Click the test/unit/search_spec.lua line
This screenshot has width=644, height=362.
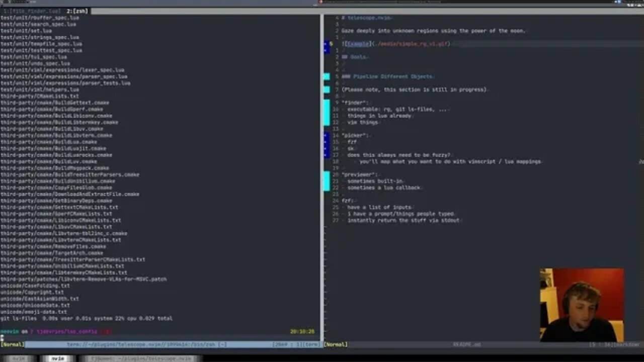tap(38, 24)
